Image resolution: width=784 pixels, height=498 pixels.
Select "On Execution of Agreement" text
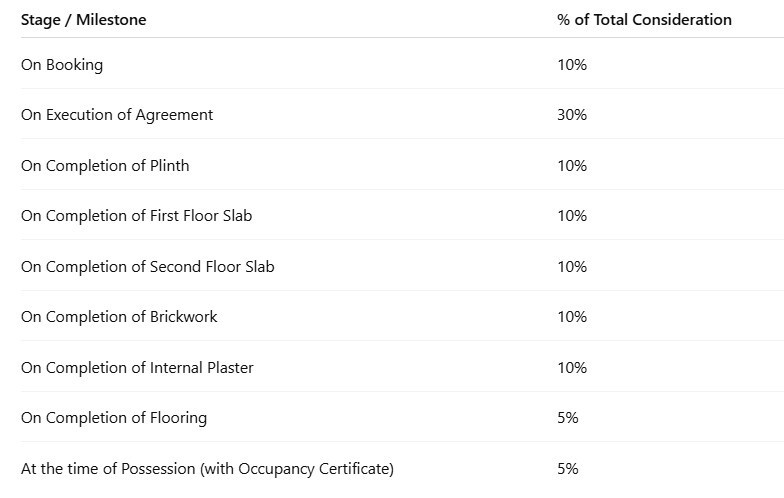click(x=117, y=115)
